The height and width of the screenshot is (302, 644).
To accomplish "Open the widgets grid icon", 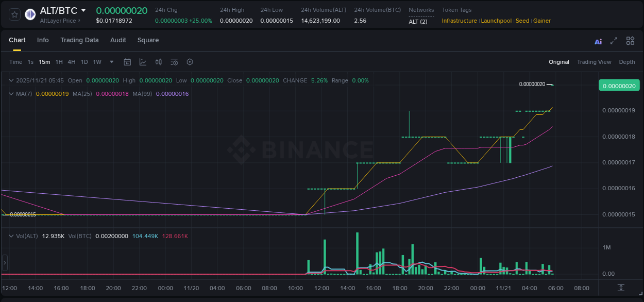I will (630, 41).
